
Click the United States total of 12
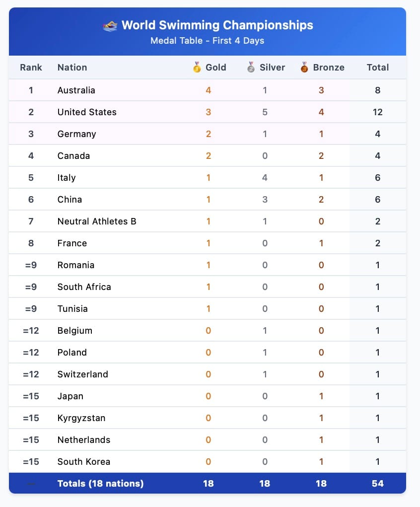378,112
